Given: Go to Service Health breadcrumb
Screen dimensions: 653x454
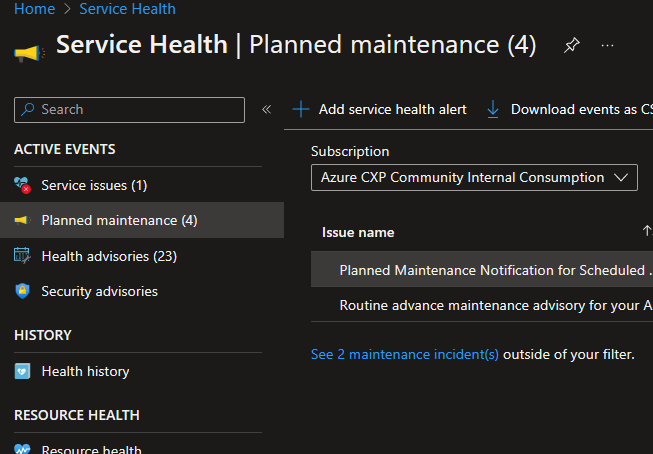Looking at the screenshot, I should pos(127,9).
